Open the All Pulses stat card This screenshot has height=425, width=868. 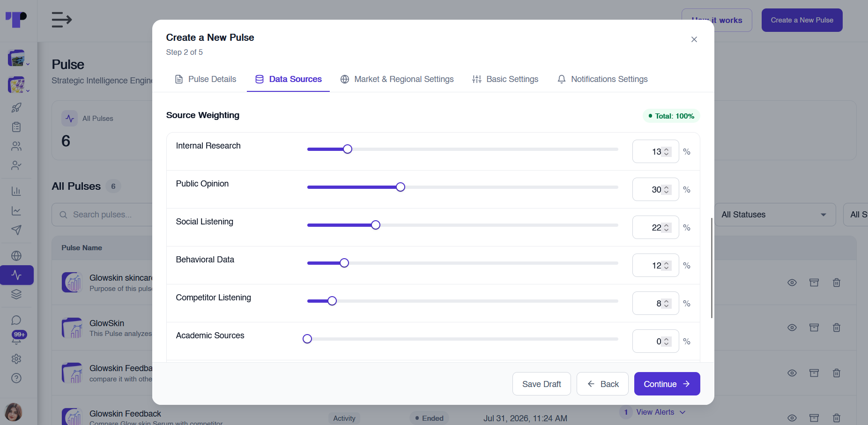102,130
